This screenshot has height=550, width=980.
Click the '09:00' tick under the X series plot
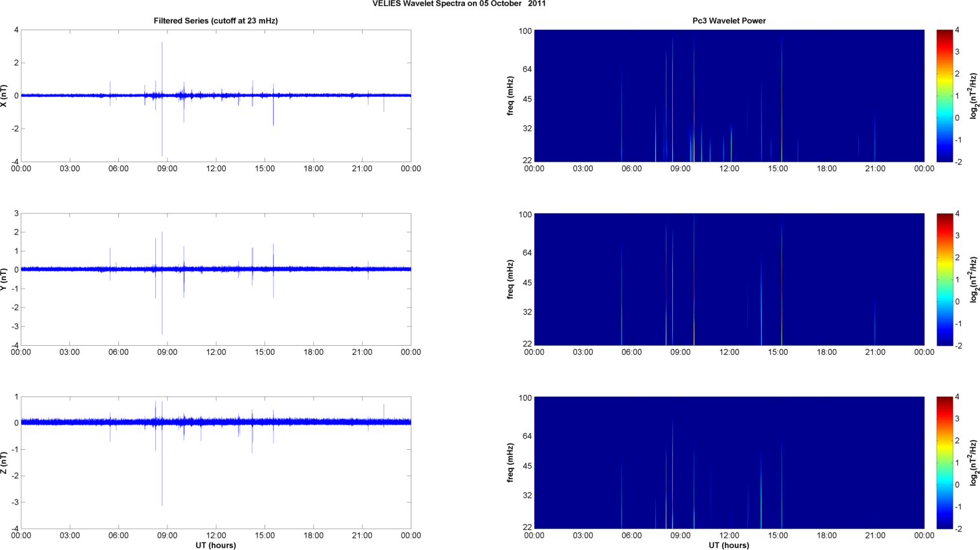click(x=168, y=169)
